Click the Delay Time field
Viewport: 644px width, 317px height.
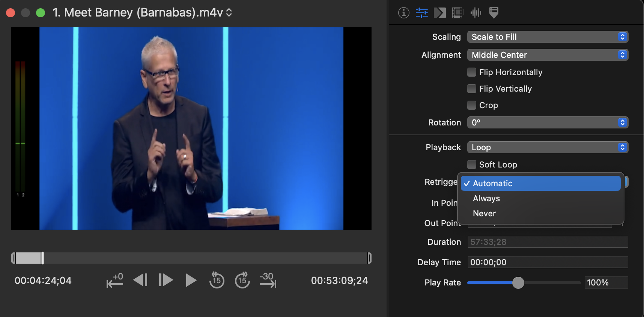pos(548,262)
